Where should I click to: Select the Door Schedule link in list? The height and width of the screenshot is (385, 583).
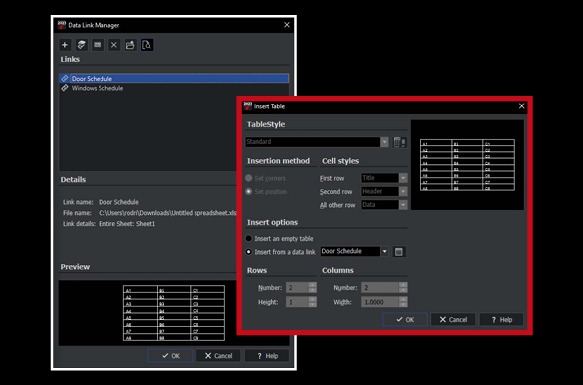click(x=174, y=78)
